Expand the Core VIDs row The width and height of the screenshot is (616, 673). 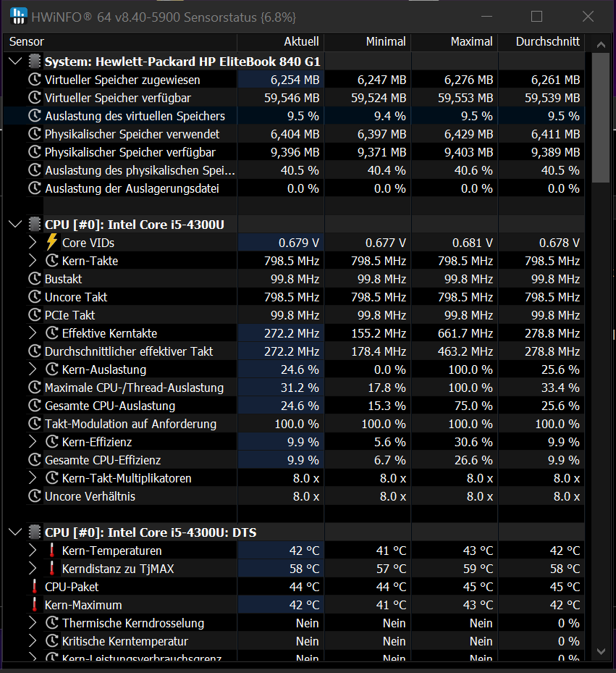pyautogui.click(x=33, y=243)
